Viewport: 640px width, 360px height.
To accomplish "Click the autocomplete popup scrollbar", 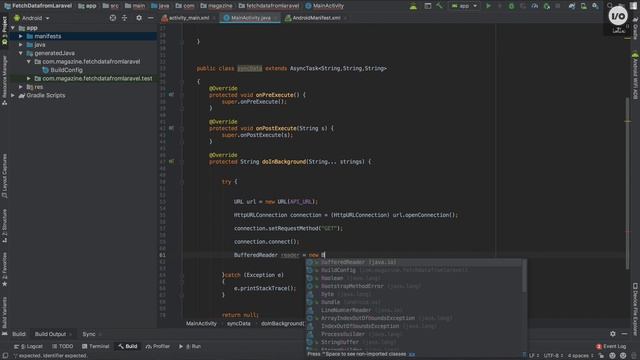I will (x=524, y=276).
